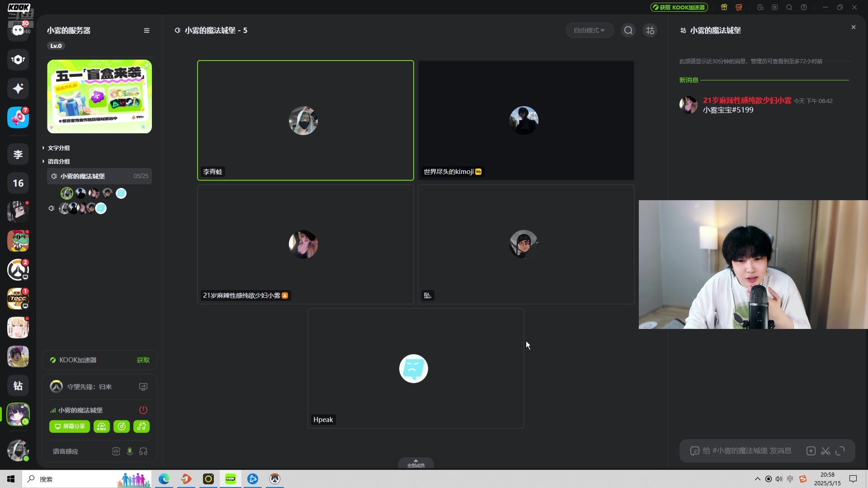Click the KOOK app taskbar icon
Image resolution: width=868 pixels, height=488 pixels.
231,479
